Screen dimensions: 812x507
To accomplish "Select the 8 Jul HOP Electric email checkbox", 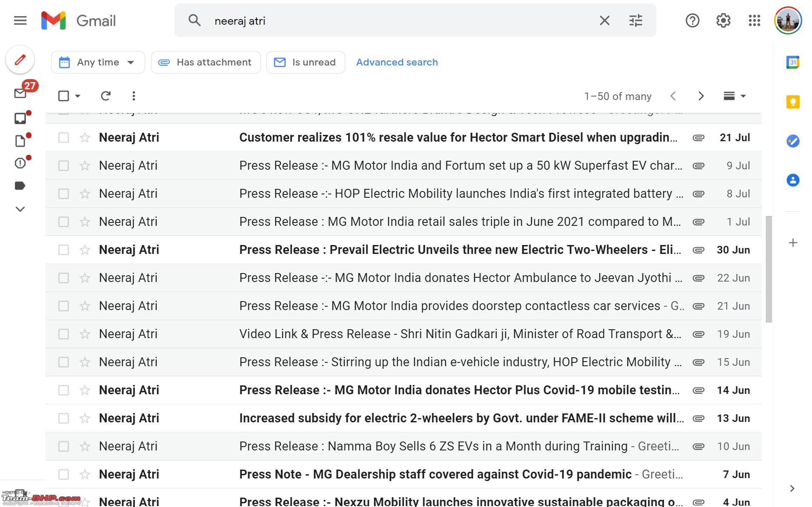I will tap(63, 194).
